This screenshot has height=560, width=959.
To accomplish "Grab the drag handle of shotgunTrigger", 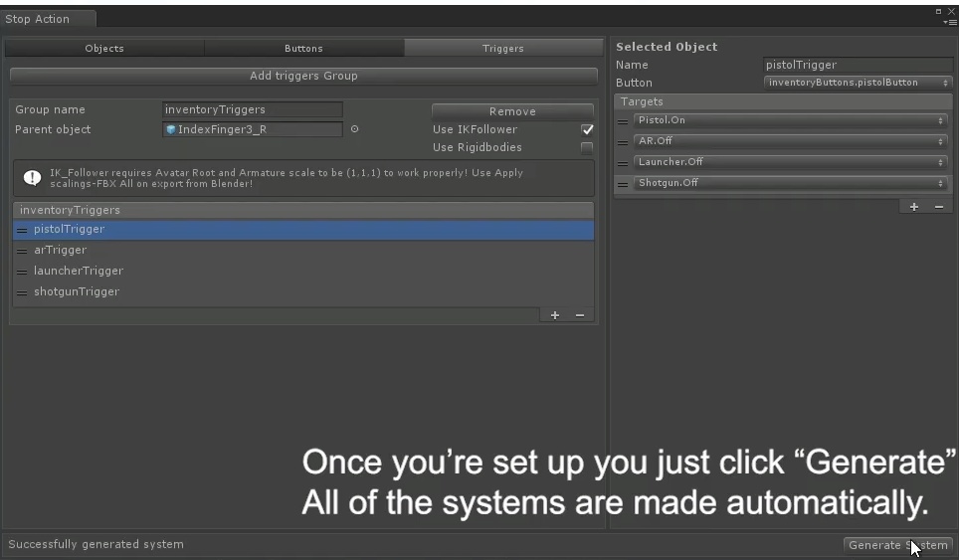I will pyautogui.click(x=22, y=292).
